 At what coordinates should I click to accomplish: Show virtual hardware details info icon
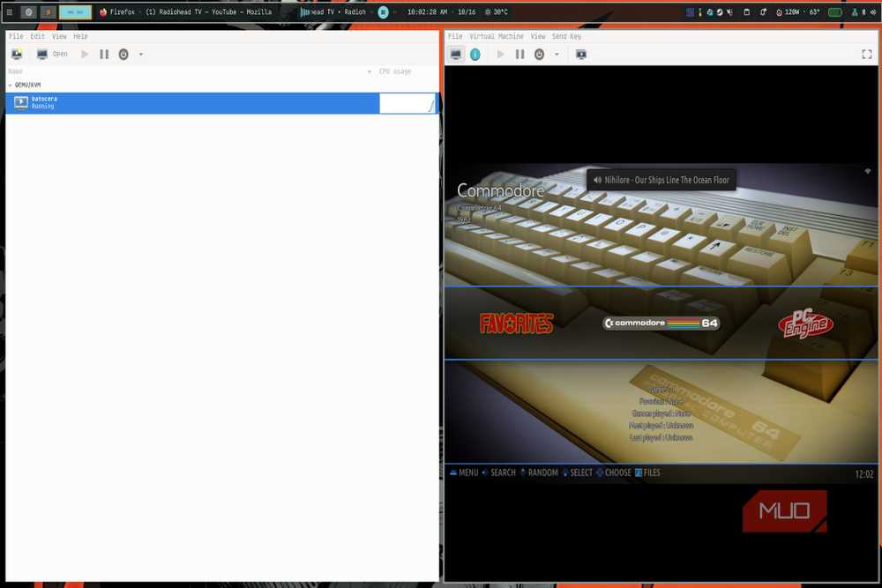click(475, 55)
